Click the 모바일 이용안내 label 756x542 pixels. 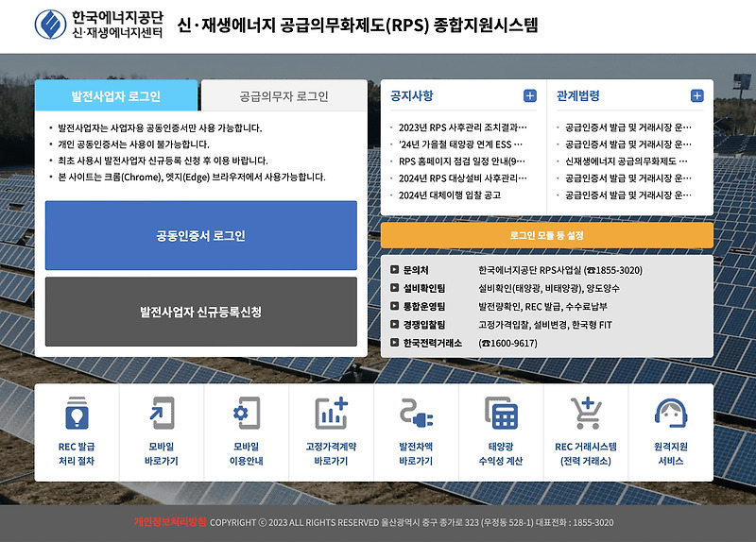[x=247, y=454]
